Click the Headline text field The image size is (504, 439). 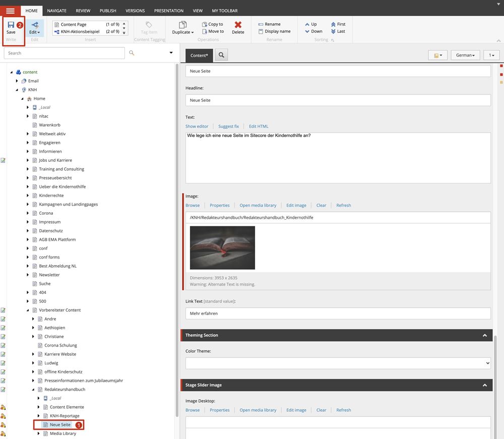(338, 100)
